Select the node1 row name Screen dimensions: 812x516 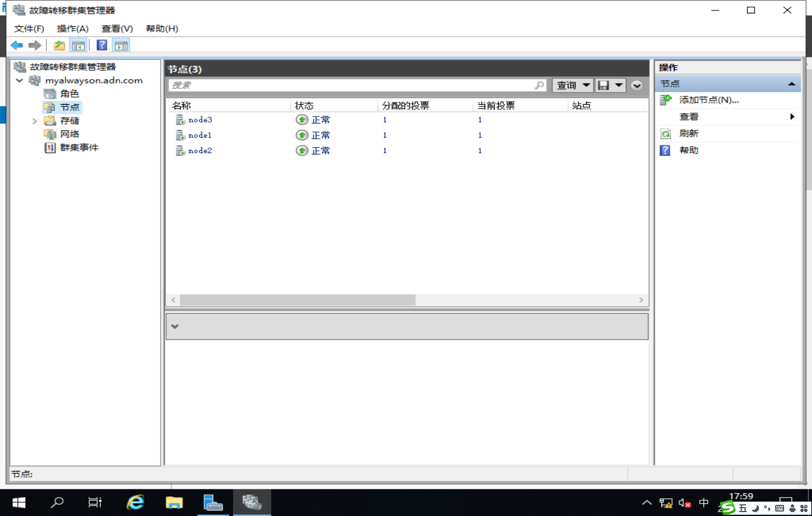point(200,135)
